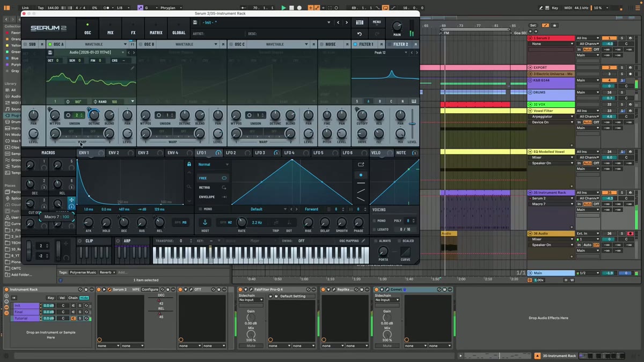Open the Serum MENU button
This screenshot has width=644, height=362.
(x=377, y=23)
